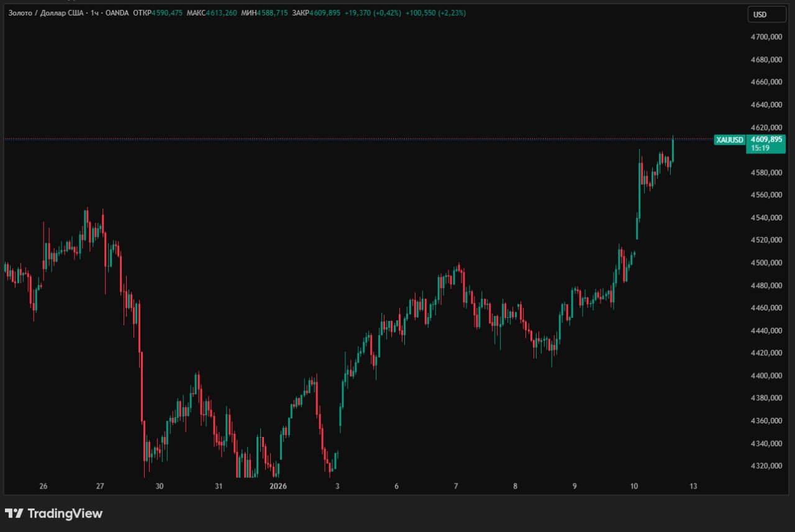
Task: Click the XAUUSD symbol label on price axis
Action: [x=729, y=140]
